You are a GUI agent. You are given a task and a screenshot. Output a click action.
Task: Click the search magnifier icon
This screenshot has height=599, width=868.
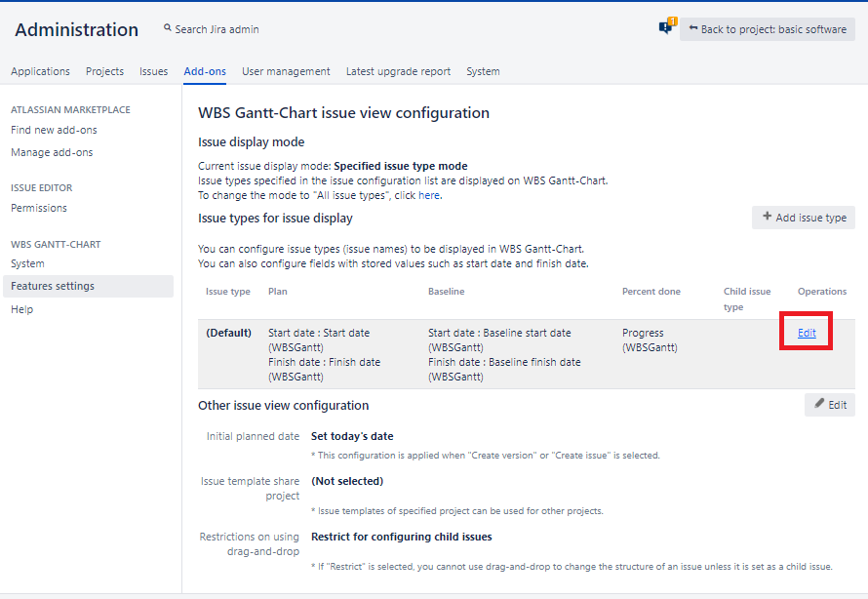167,27
